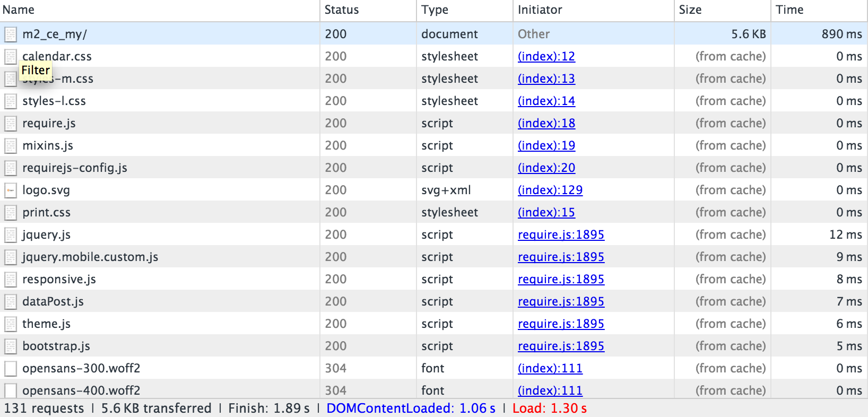Screen dimensions: 868x417
Task: Select the requirejs-config.js request name
Action: pos(75,168)
